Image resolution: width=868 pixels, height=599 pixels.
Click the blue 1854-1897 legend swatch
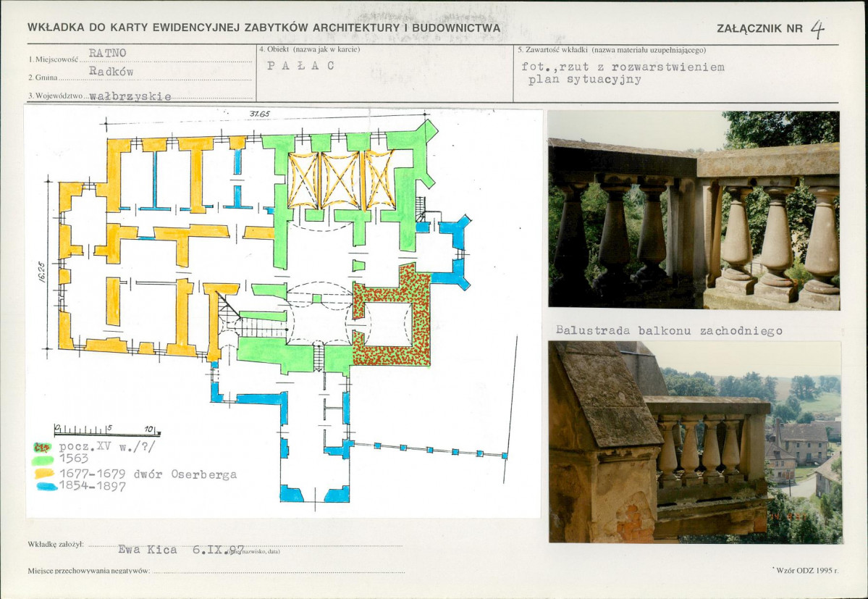[x=46, y=487]
